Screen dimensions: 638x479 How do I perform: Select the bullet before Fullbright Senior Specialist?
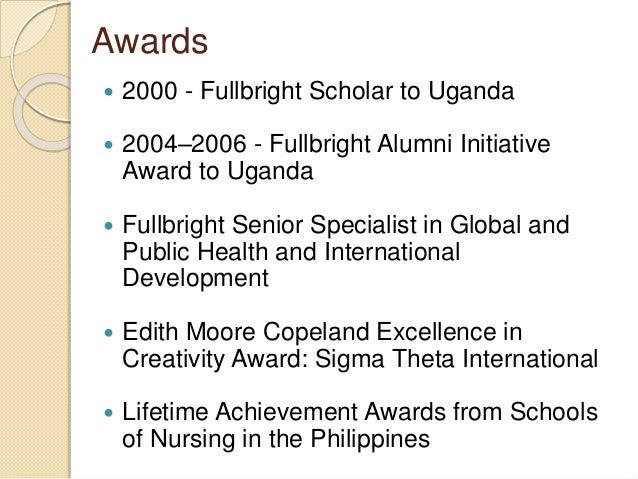pyautogui.click(x=108, y=225)
